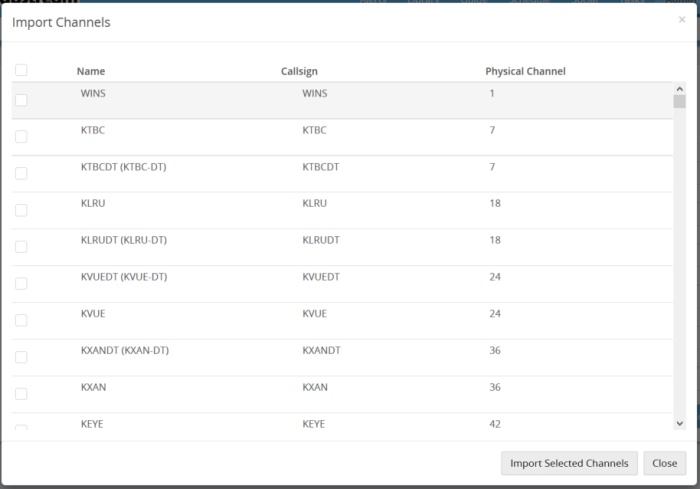Click the KLRUDT callsign cell
This screenshot has height=489, width=700.
pos(321,240)
